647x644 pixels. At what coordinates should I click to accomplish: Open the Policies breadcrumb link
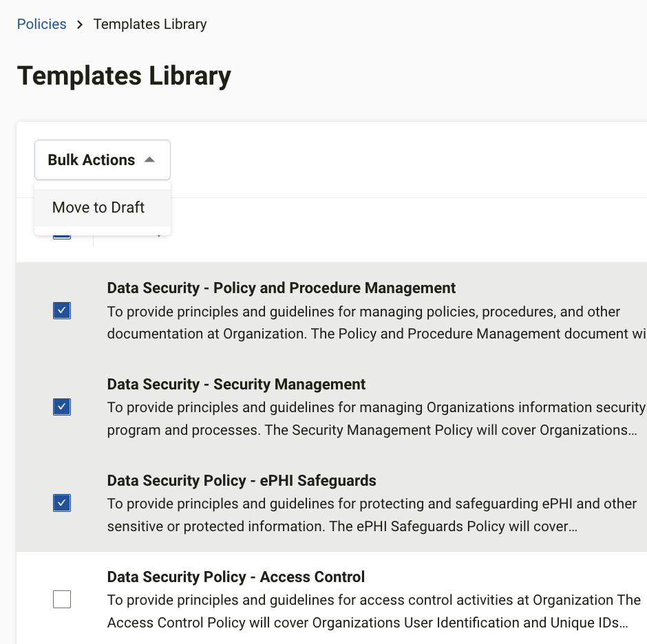click(42, 24)
